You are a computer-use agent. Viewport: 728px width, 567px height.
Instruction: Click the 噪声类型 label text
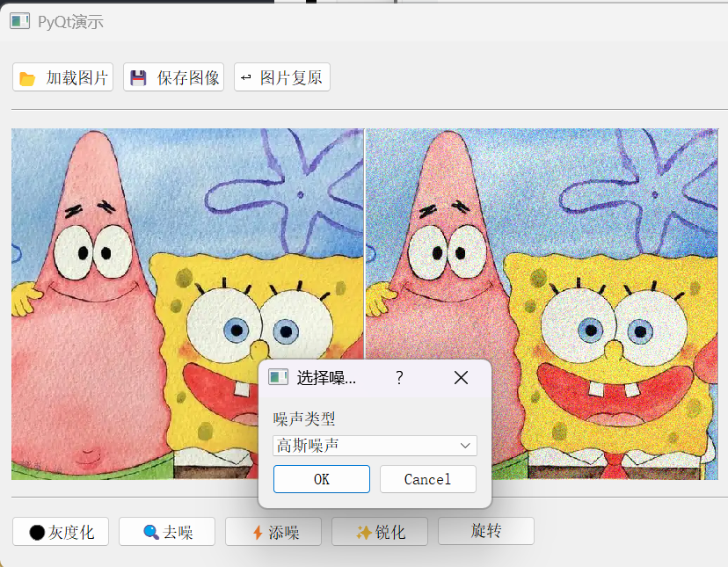coord(304,418)
